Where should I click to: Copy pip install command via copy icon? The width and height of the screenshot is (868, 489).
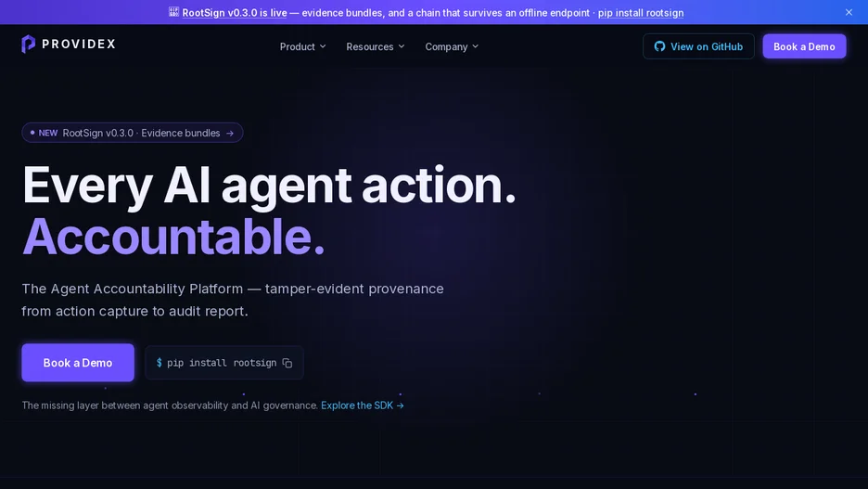[x=287, y=363]
